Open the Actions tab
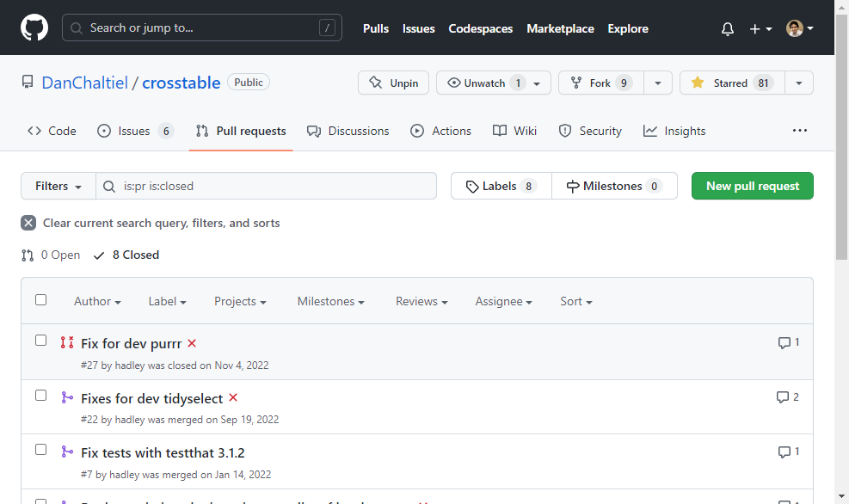 [x=440, y=131]
